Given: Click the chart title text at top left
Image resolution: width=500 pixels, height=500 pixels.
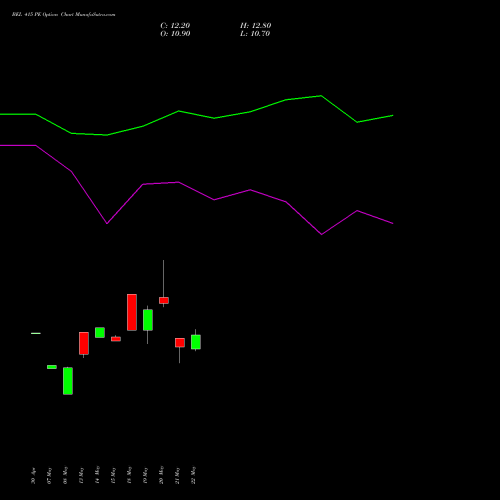Looking at the screenshot, I should pyautogui.click(x=64, y=15).
